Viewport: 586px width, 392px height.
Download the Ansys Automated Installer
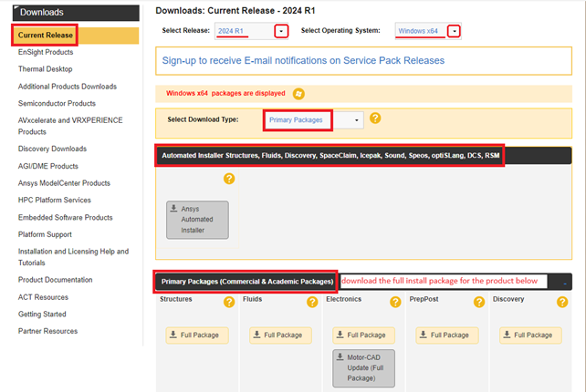[x=197, y=220]
